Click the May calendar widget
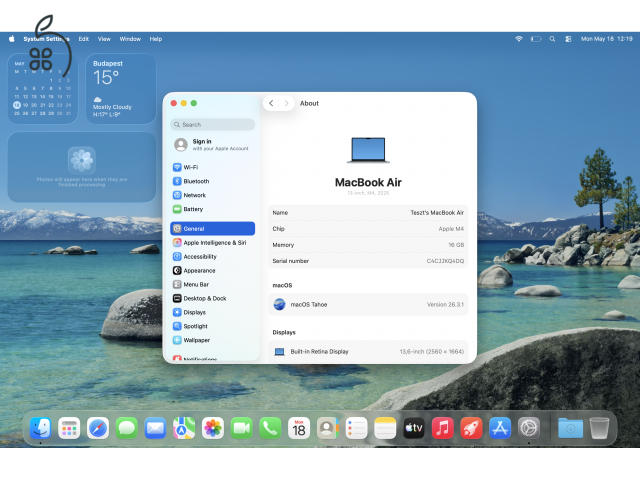This screenshot has height=480, width=640. (42, 89)
